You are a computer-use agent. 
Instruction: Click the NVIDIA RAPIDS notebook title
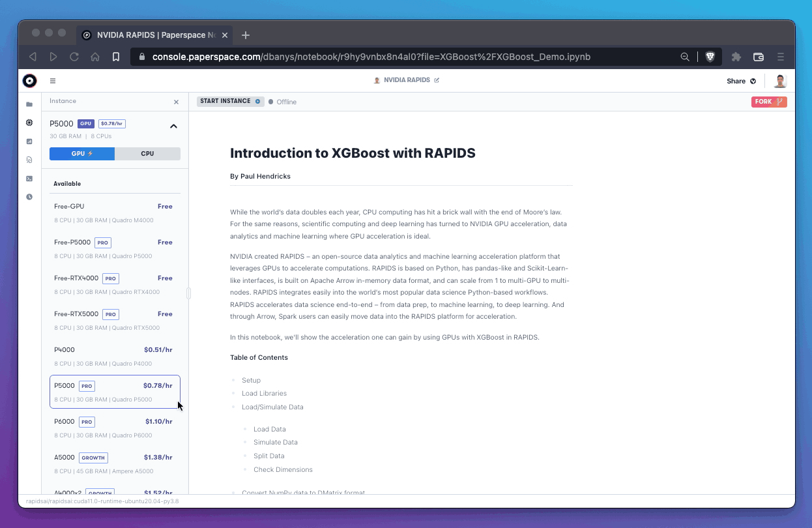(x=407, y=80)
